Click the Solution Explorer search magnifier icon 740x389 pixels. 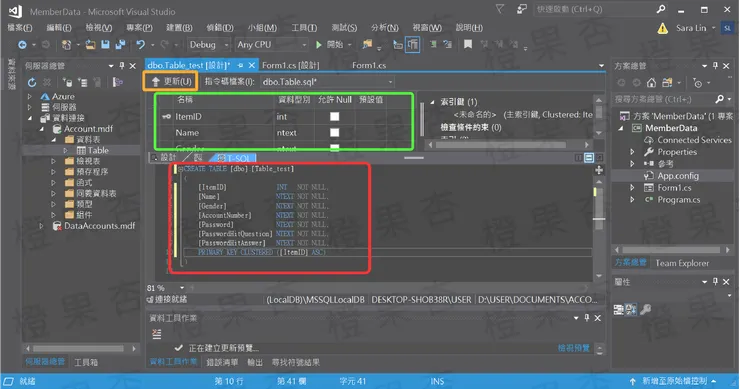(719, 99)
